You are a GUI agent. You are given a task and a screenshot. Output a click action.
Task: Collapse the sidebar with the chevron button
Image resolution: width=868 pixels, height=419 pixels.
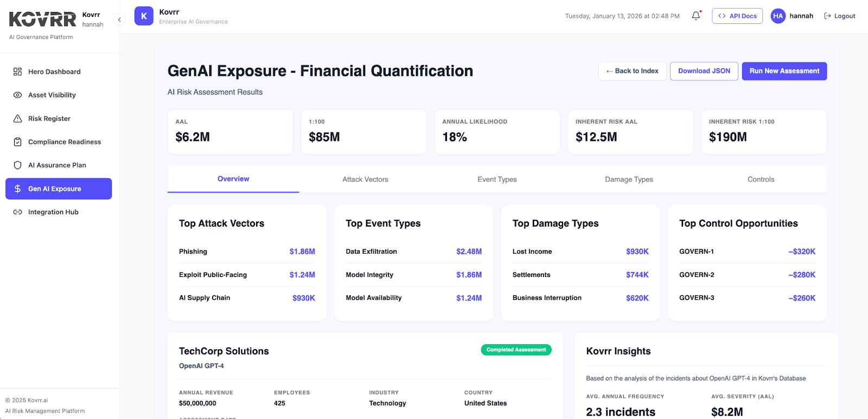119,20
